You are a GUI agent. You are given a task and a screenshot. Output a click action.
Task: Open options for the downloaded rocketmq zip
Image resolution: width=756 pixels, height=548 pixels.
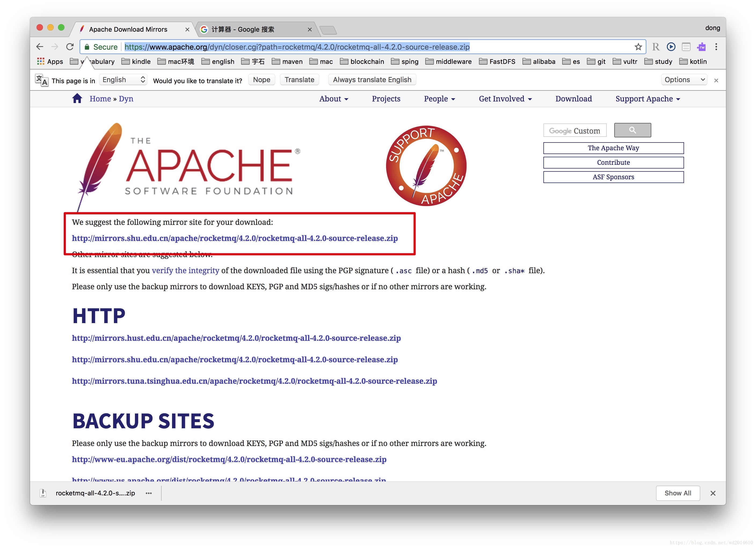point(149,493)
